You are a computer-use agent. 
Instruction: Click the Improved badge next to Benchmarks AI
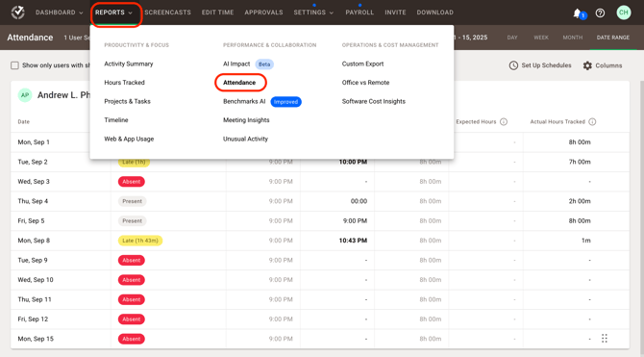[285, 102]
